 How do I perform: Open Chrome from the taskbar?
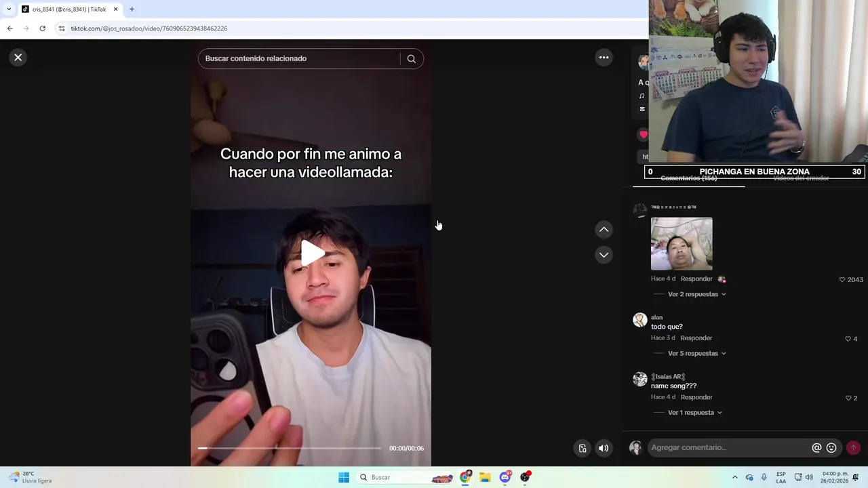point(465,477)
